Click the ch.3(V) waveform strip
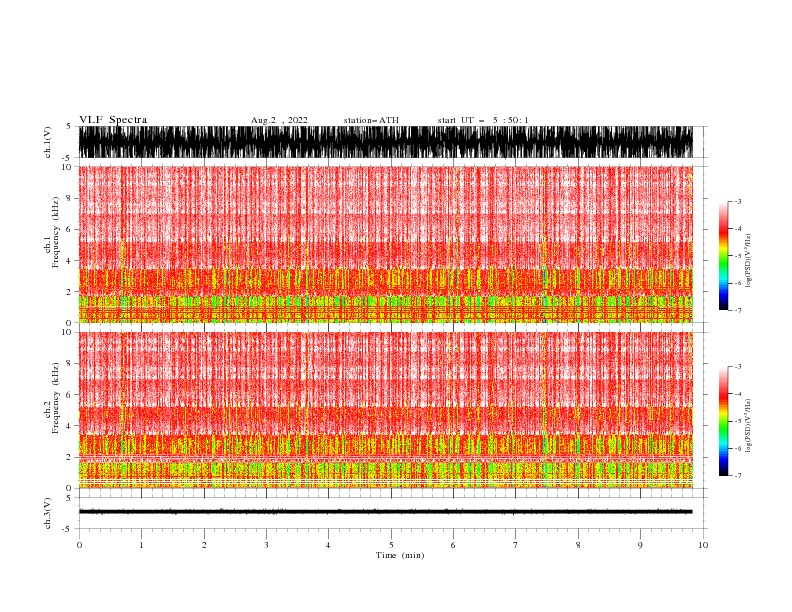Screen dimensions: 792x612 pos(386,512)
